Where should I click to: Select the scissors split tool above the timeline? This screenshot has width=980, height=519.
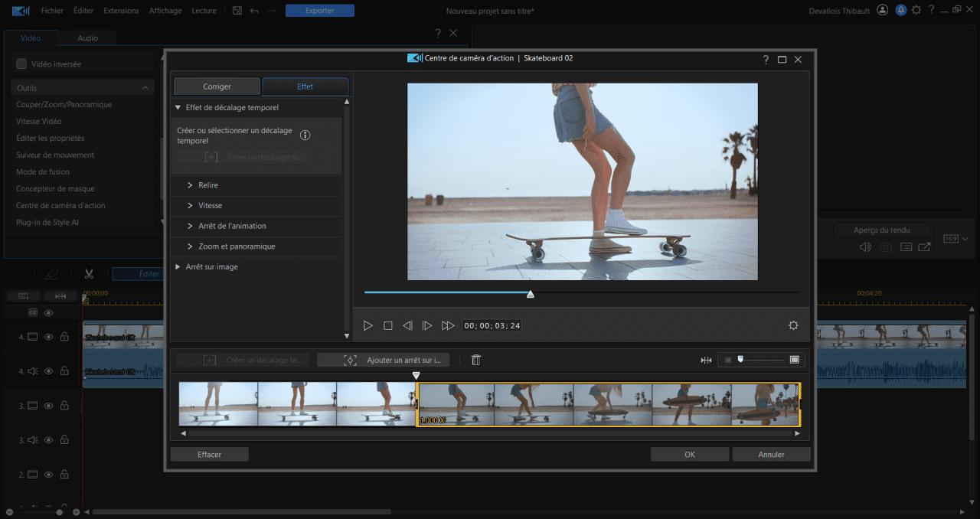89,273
